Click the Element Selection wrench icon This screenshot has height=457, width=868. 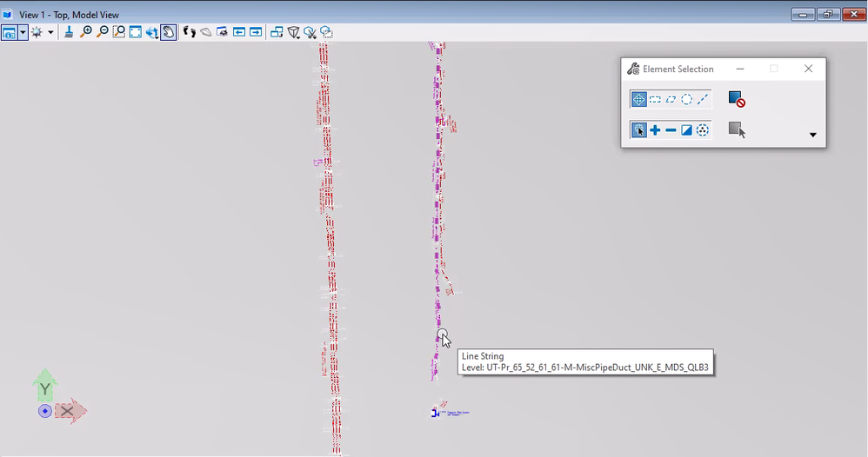633,70
